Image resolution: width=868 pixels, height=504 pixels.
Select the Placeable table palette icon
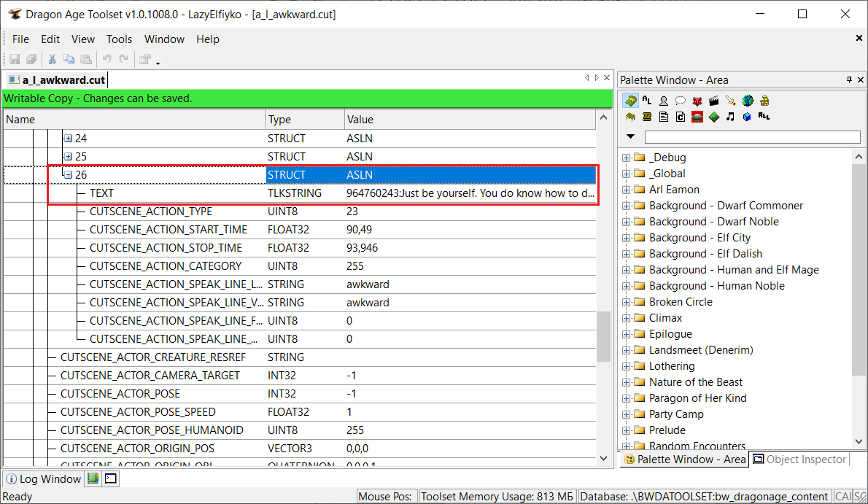pos(630,117)
